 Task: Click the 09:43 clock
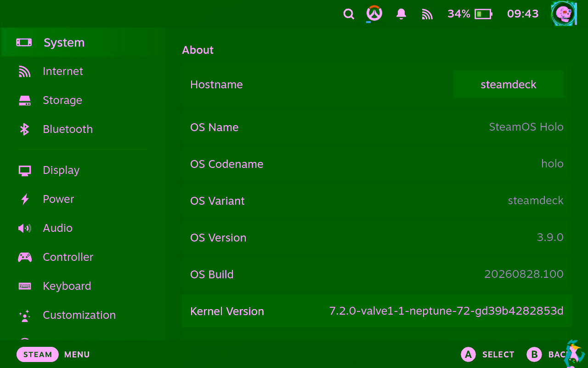(x=523, y=14)
